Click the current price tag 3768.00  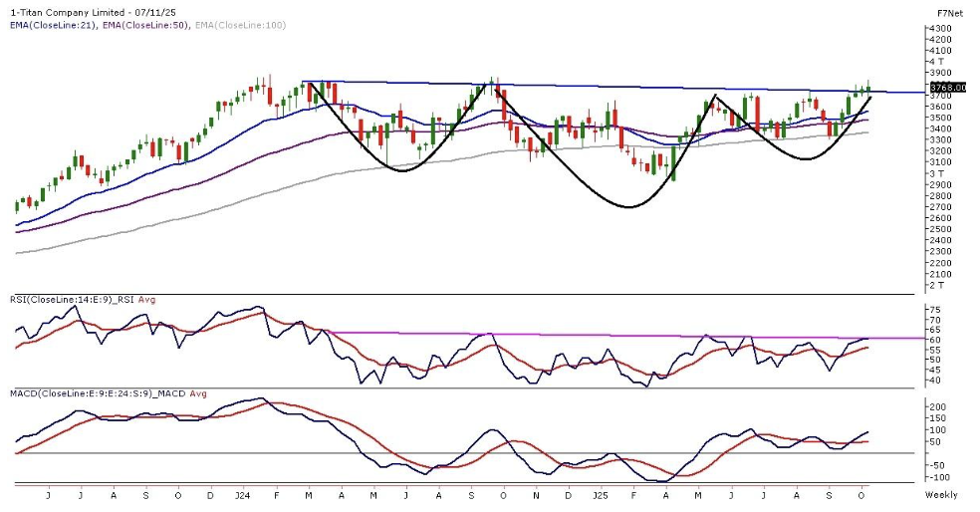click(943, 88)
